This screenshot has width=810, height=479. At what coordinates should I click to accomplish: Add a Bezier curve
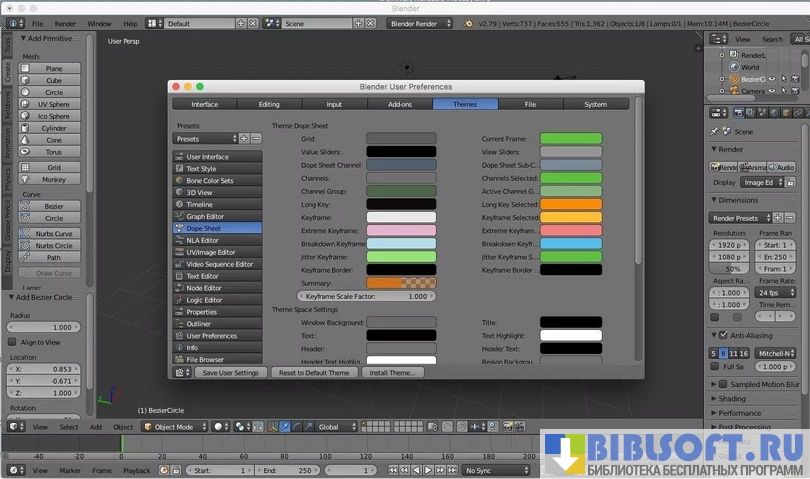pos(54,206)
